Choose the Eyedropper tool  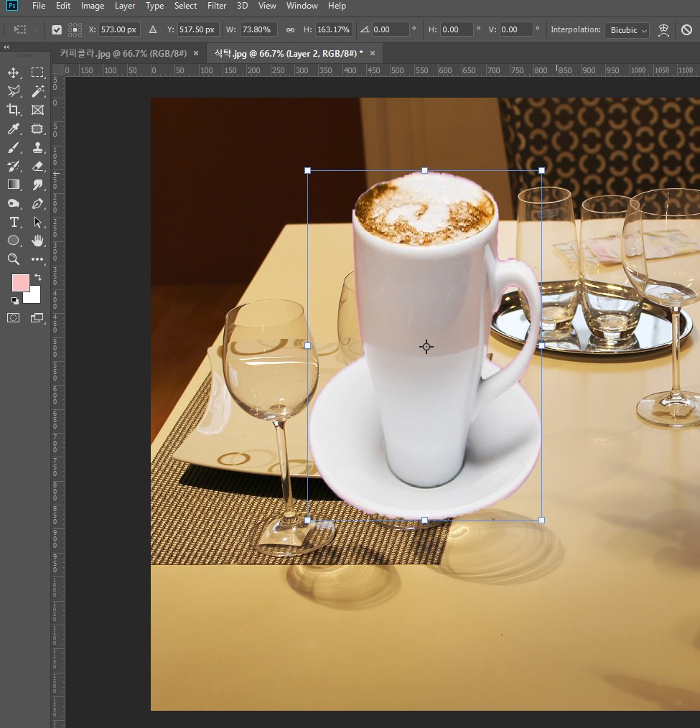[13, 129]
